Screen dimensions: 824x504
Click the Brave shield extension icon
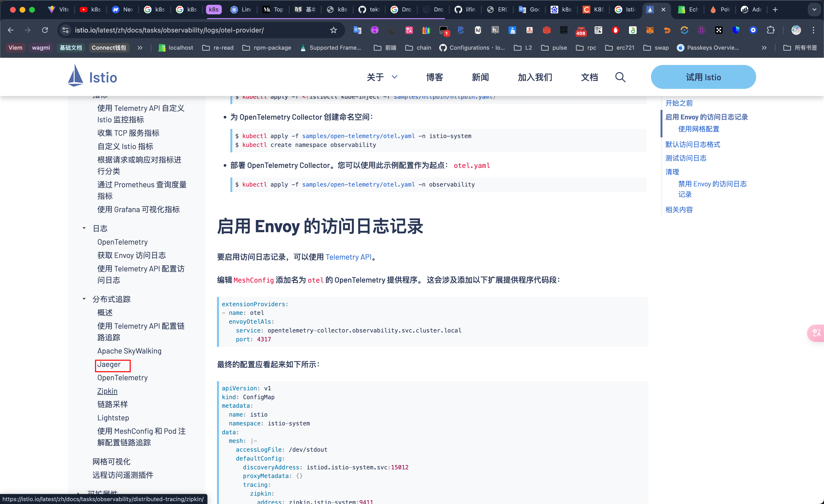(x=736, y=30)
